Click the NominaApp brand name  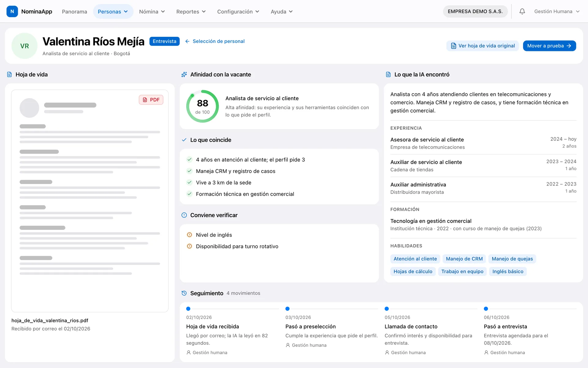coord(37,12)
